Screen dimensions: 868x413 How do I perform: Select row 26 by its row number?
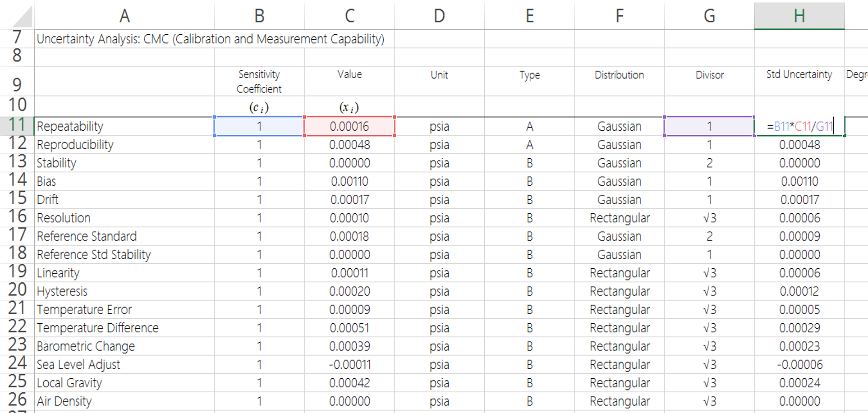click(17, 401)
